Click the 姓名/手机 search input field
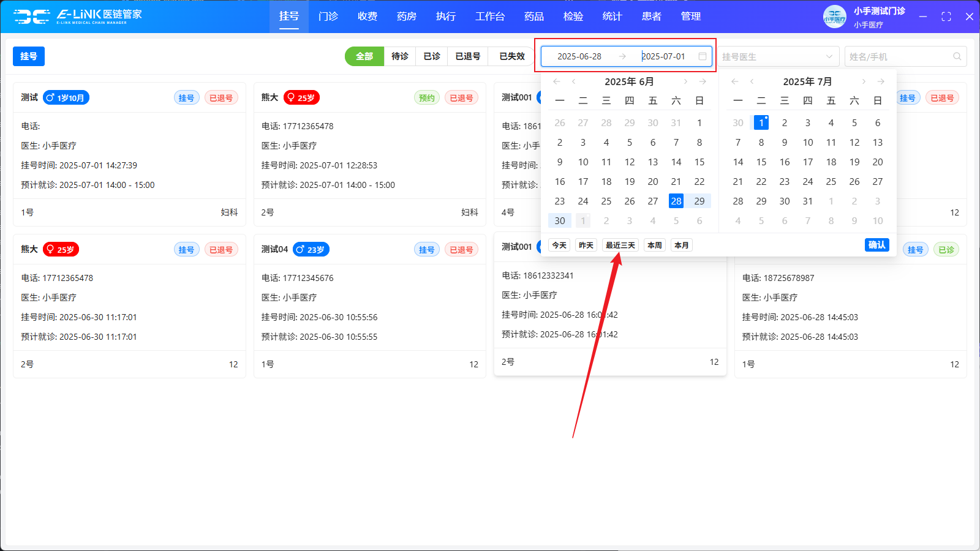The image size is (980, 551). [x=897, y=56]
